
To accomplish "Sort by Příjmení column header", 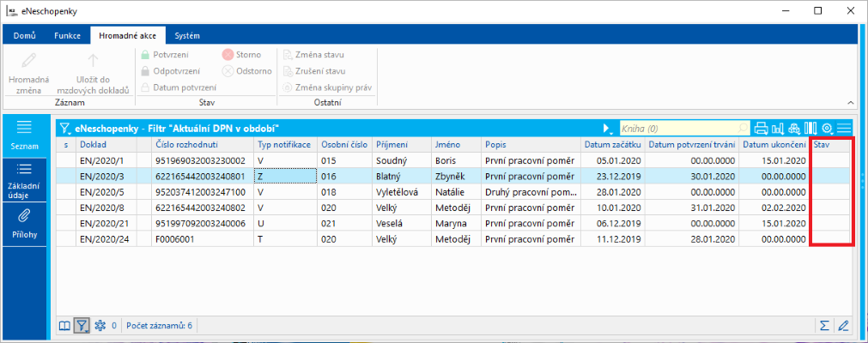I will click(x=401, y=144).
